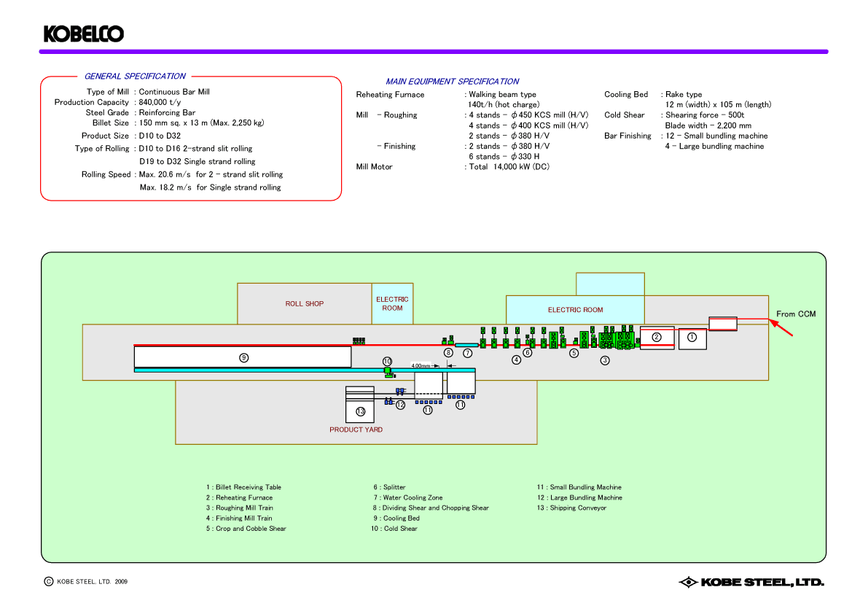The image size is (868, 614).
Task: Click the large ELECTRIC ROOM label on right
Action: [x=576, y=310]
